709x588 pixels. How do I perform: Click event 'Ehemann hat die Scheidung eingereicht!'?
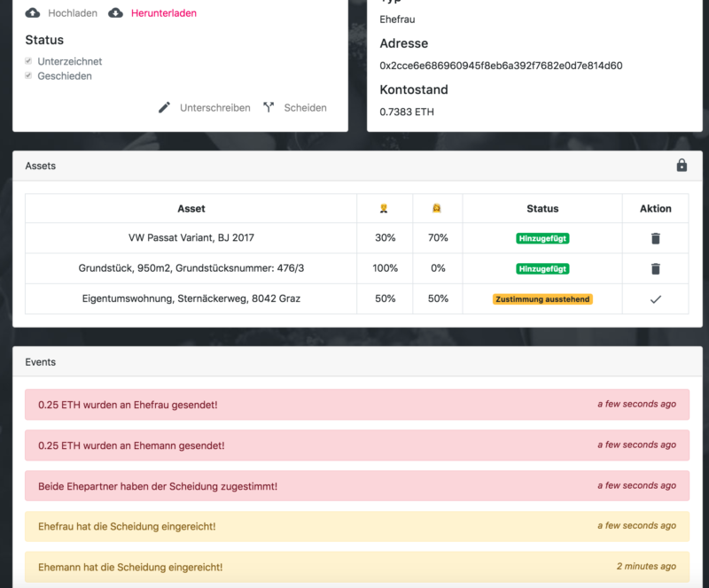point(357,567)
